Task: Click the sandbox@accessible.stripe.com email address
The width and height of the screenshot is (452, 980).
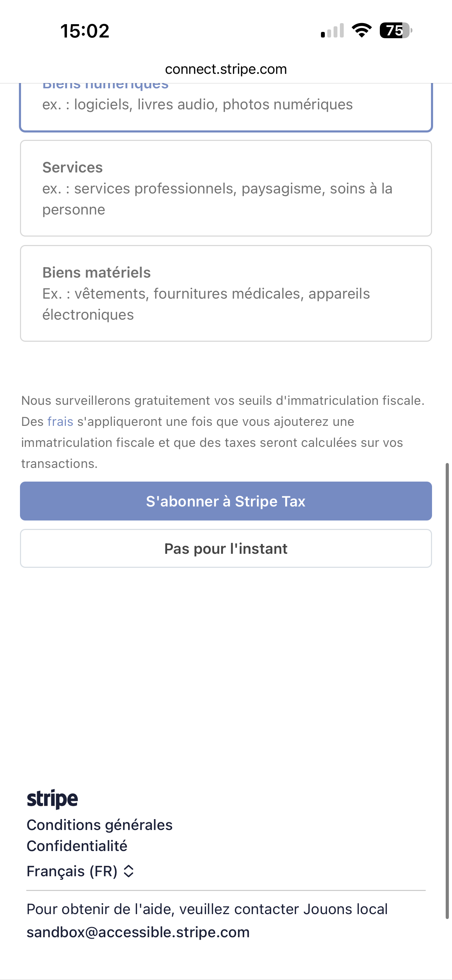Action: pos(138,932)
